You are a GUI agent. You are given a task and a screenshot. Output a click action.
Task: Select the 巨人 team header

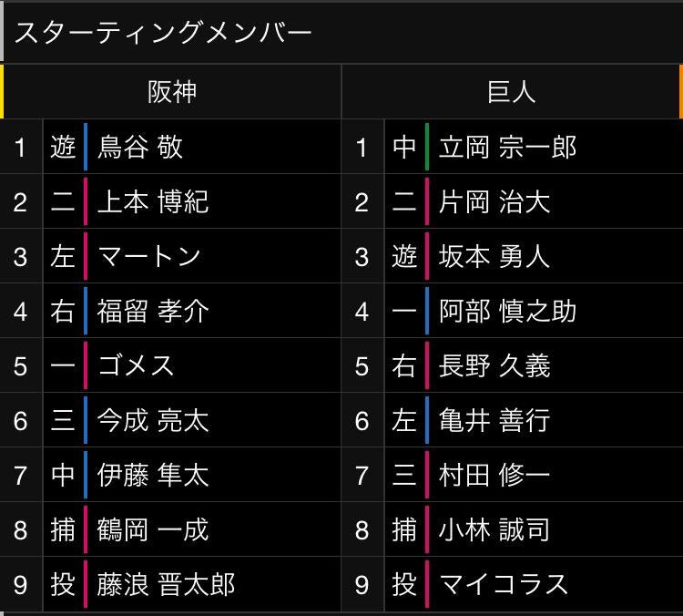pos(511,91)
